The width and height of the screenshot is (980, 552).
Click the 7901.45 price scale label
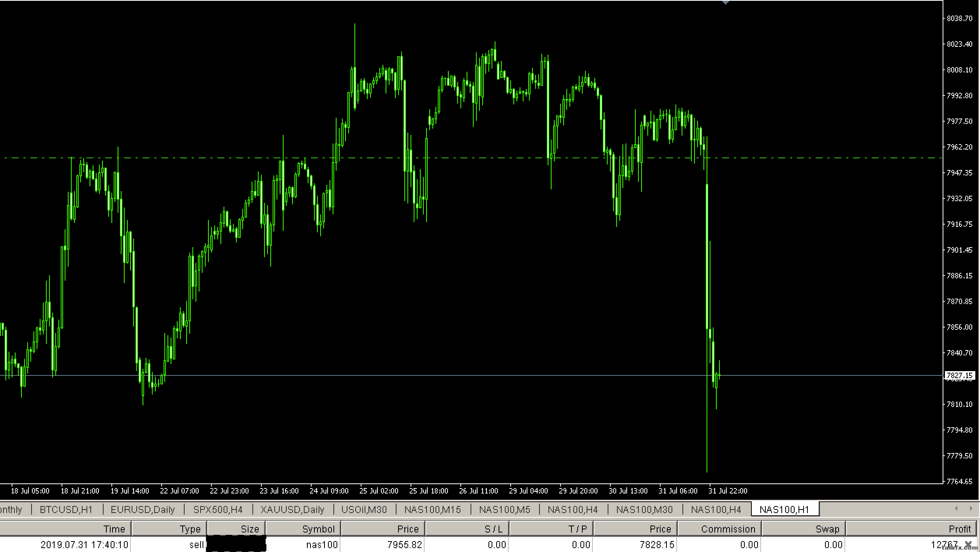pos(959,250)
